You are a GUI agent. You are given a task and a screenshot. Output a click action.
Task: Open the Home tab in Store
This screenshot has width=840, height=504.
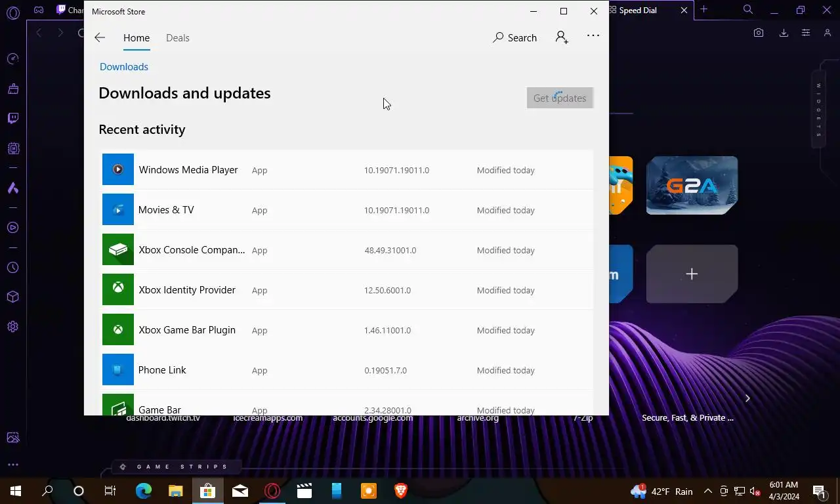(136, 37)
